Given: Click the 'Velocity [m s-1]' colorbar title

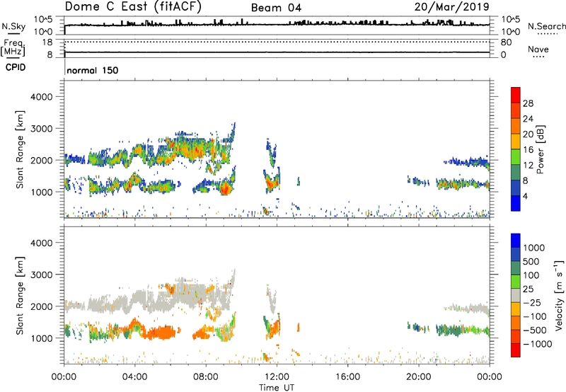Looking at the screenshot, I should click(559, 296).
